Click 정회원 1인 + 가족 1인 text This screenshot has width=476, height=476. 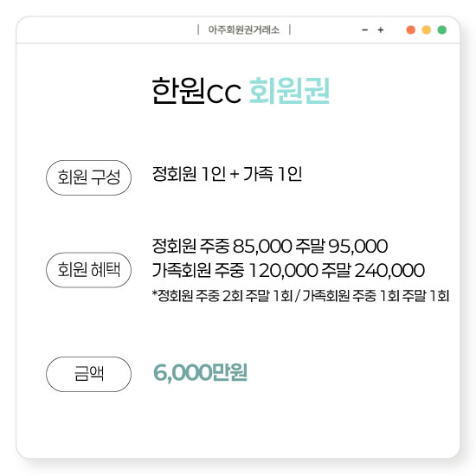pyautogui.click(x=227, y=174)
